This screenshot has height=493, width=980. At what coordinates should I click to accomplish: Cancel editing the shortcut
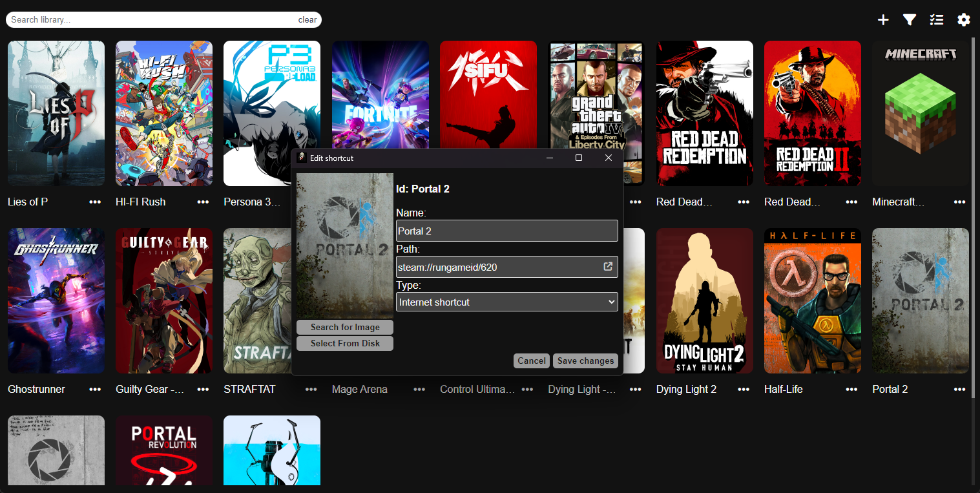coord(531,361)
